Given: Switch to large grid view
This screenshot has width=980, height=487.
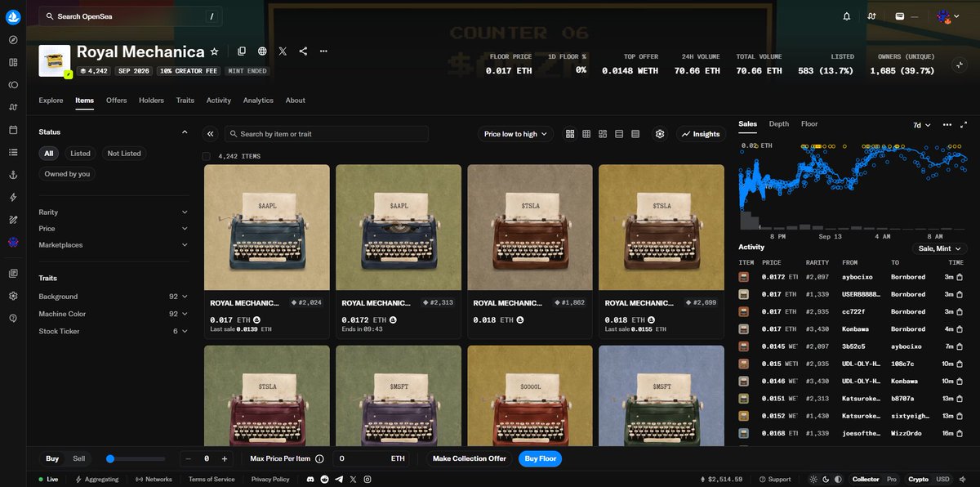Looking at the screenshot, I should coord(570,134).
